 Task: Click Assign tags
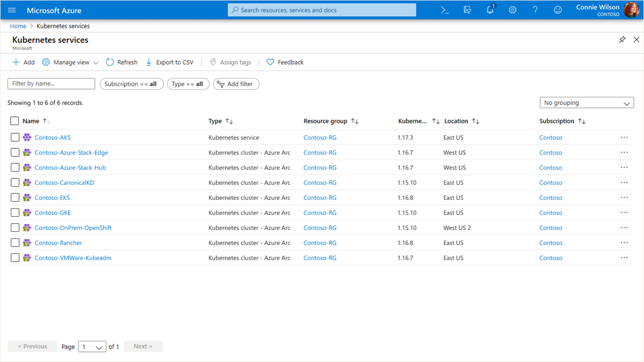pos(230,62)
